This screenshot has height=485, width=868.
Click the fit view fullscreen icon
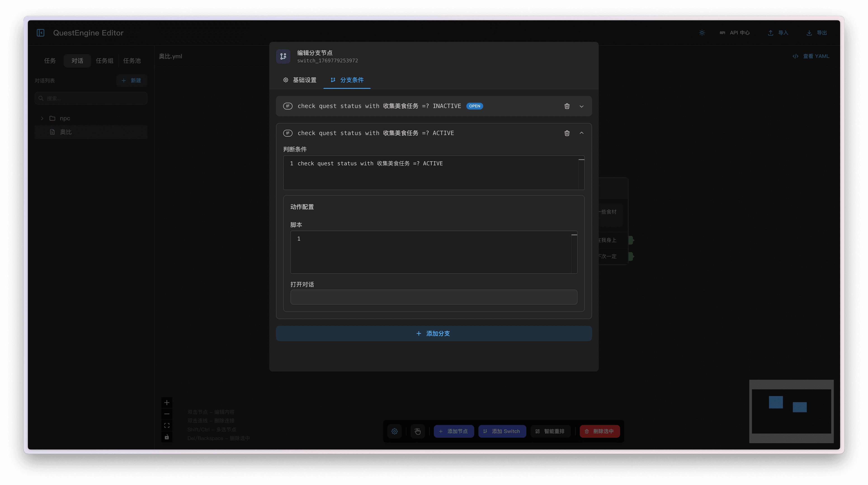coord(167,425)
